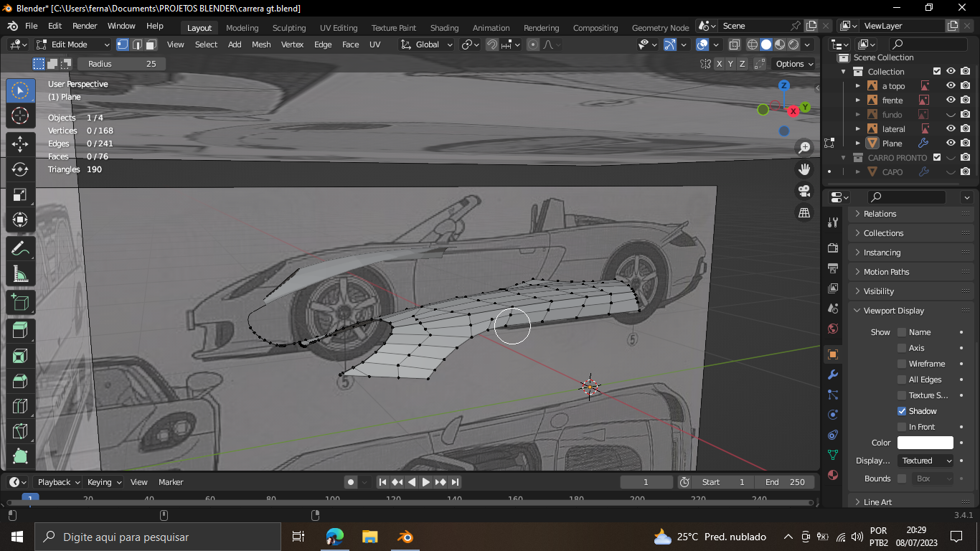The width and height of the screenshot is (980, 551).
Task: Click the Options button in viewport header
Action: coord(794,64)
